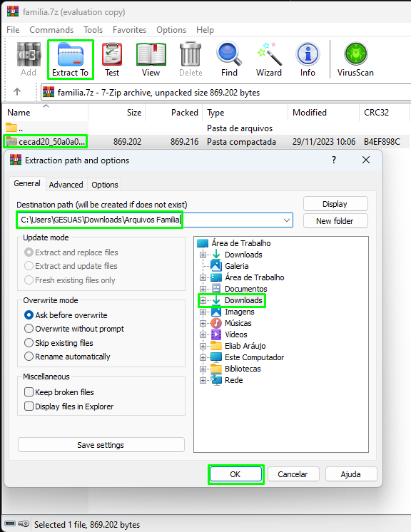Select the cecad20_50a0a0 archive row
The width and height of the screenshot is (411, 532).
pyautogui.click(x=205, y=141)
